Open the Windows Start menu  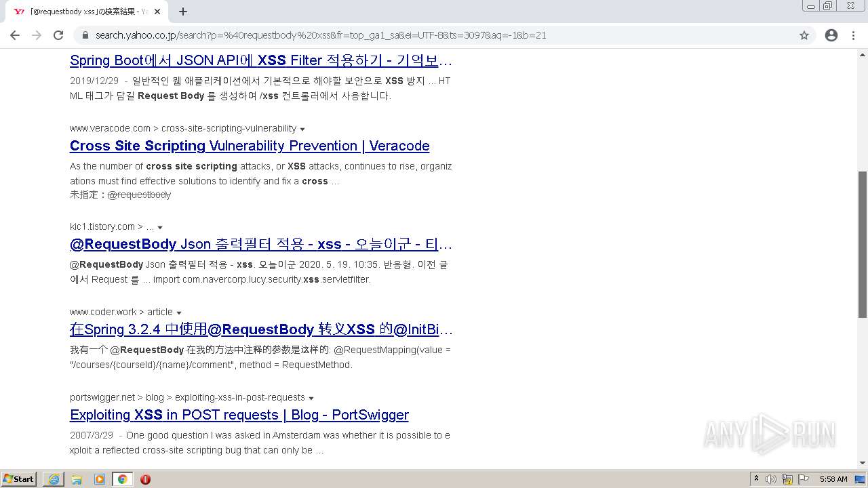click(x=18, y=479)
